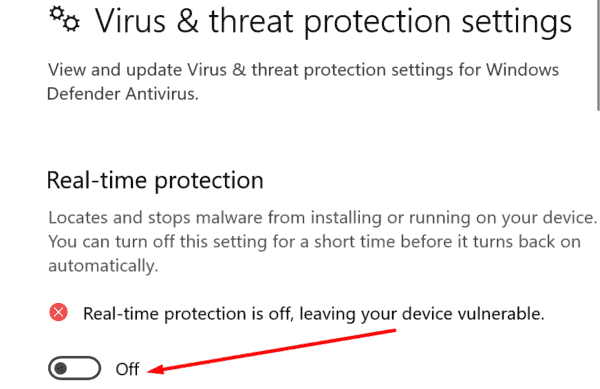
Task: Click the 'View and update Virus & threat' description line
Action: click(303, 70)
